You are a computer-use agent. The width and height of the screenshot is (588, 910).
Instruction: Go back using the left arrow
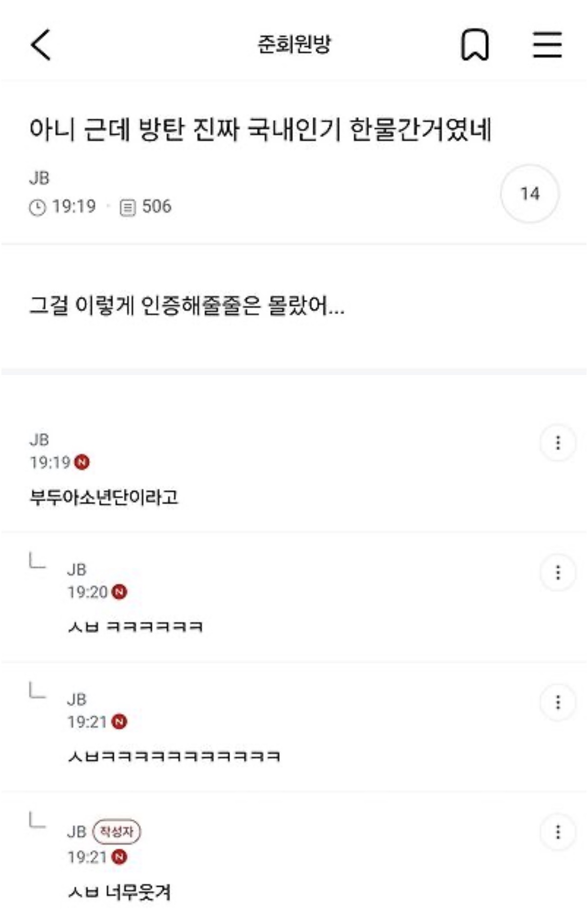coord(41,45)
